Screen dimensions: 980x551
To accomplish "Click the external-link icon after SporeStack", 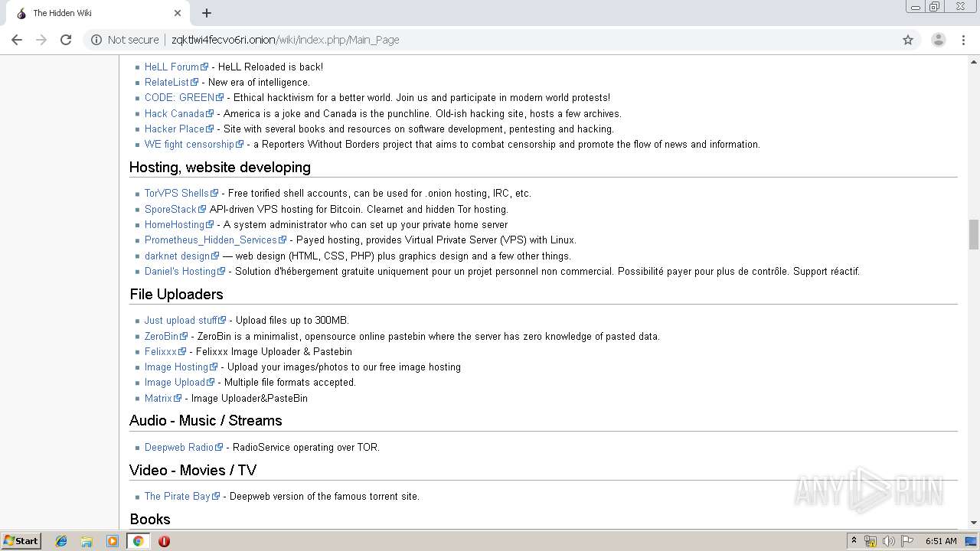I will tap(202, 209).
